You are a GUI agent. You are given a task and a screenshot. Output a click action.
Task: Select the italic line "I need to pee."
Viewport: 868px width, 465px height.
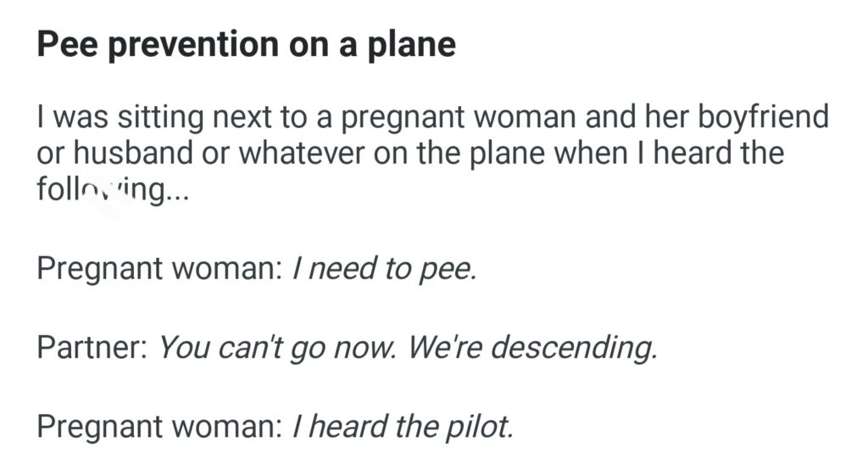click(x=384, y=269)
